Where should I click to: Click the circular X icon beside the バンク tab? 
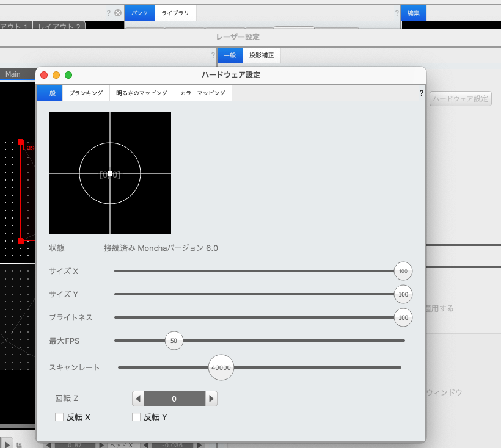pyautogui.click(x=118, y=12)
